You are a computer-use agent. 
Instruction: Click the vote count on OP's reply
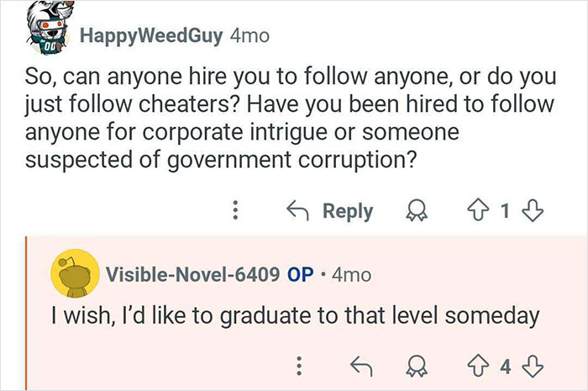[504, 365]
